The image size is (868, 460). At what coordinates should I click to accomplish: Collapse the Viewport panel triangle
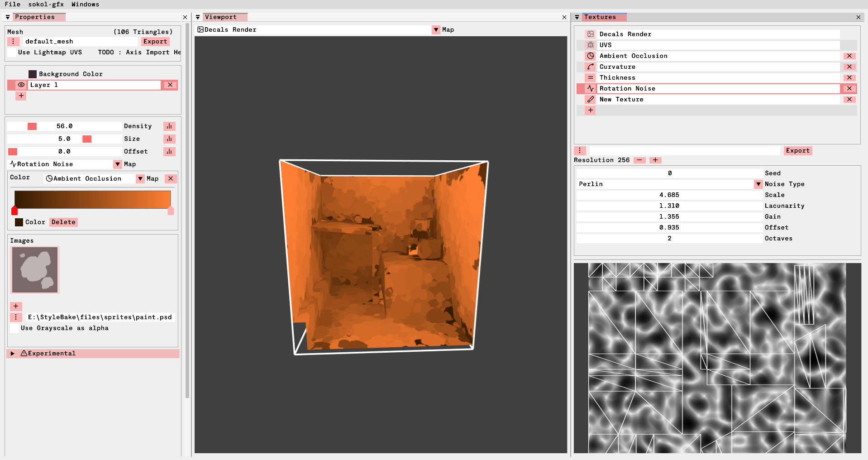[198, 17]
